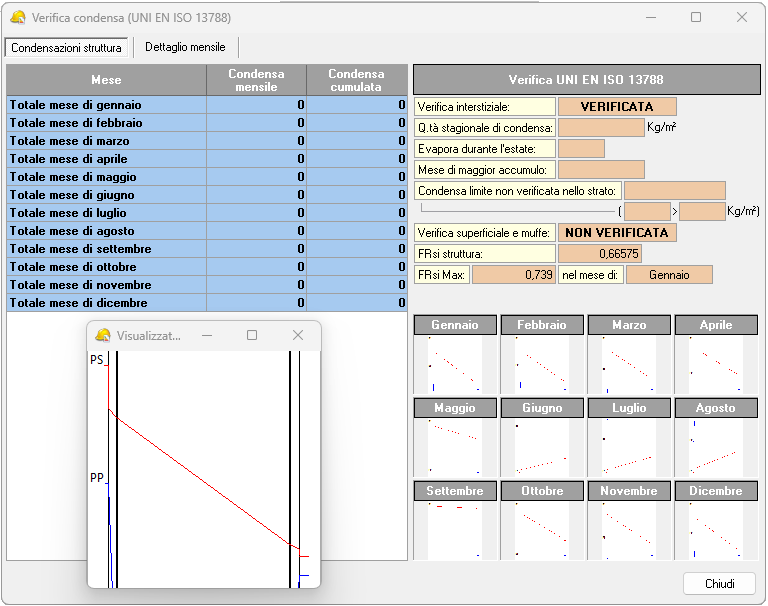
Task: Click the FRsi Max value field
Action: coord(513,275)
